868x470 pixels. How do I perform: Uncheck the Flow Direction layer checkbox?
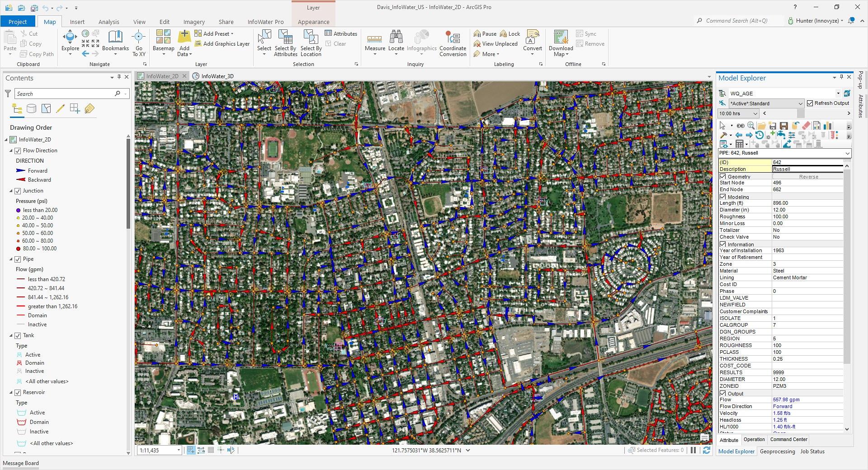point(18,150)
